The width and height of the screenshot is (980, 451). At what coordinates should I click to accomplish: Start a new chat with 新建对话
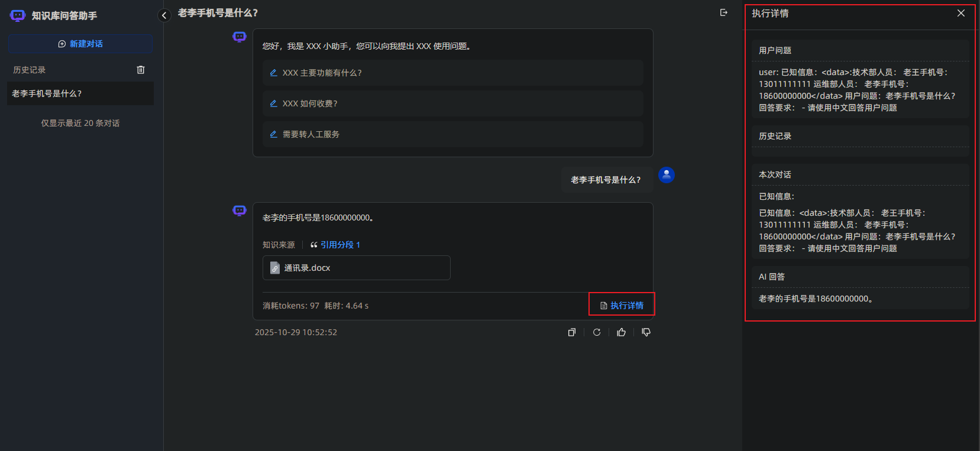(x=80, y=44)
